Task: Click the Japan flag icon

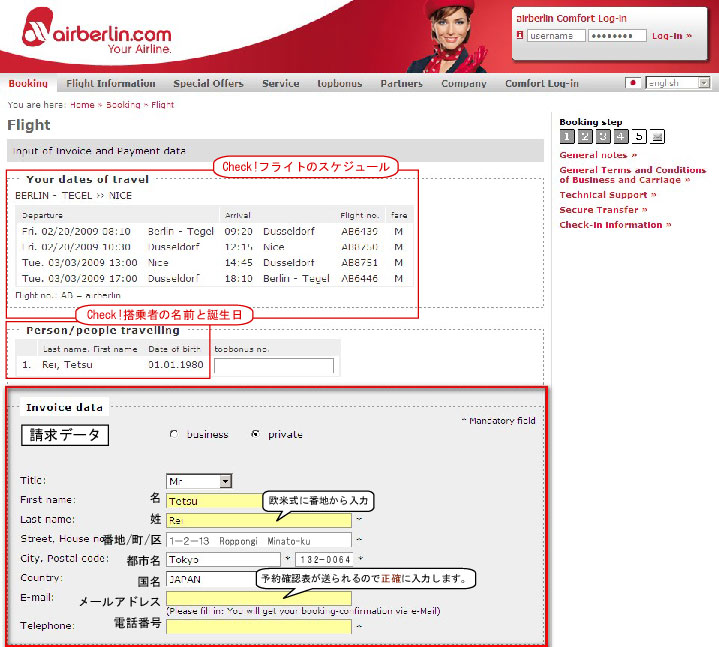Action: coord(633,84)
